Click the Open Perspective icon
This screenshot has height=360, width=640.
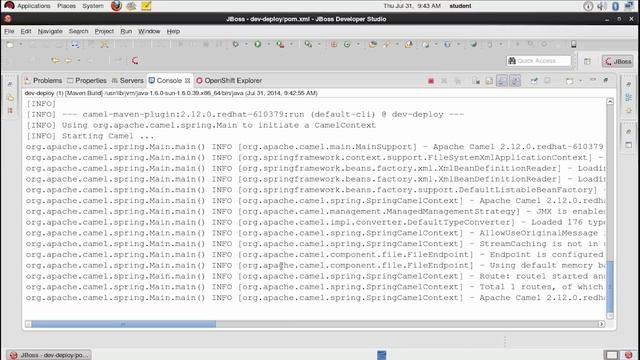(x=587, y=61)
